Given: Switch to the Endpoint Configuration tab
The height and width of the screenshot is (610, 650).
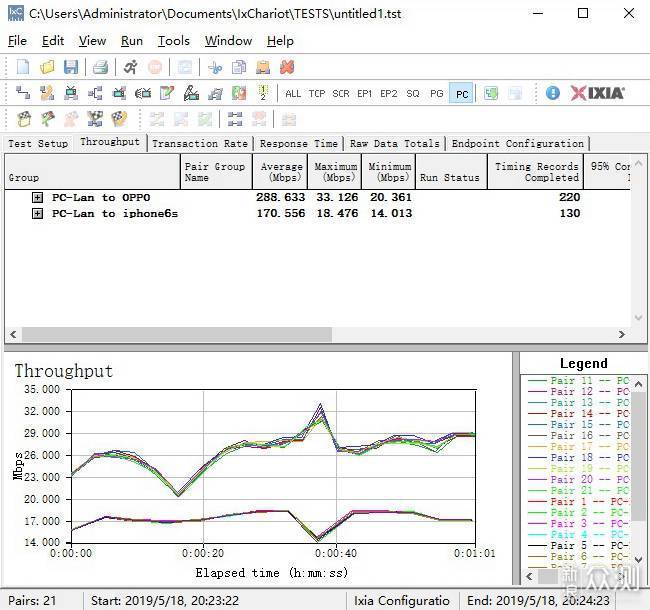Looking at the screenshot, I should click(518, 144).
